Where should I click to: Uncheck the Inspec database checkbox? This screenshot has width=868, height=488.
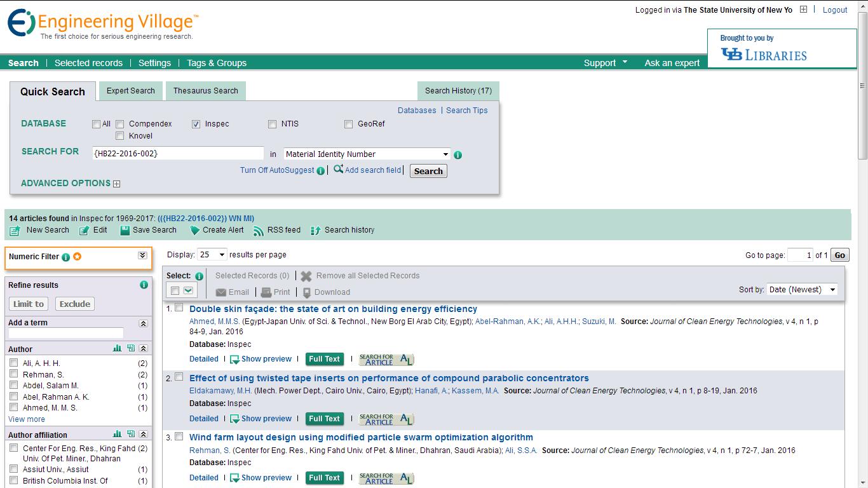(x=196, y=124)
